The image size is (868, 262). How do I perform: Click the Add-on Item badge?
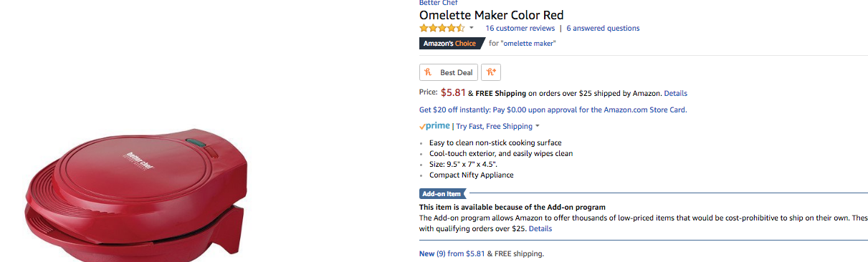[x=442, y=193]
